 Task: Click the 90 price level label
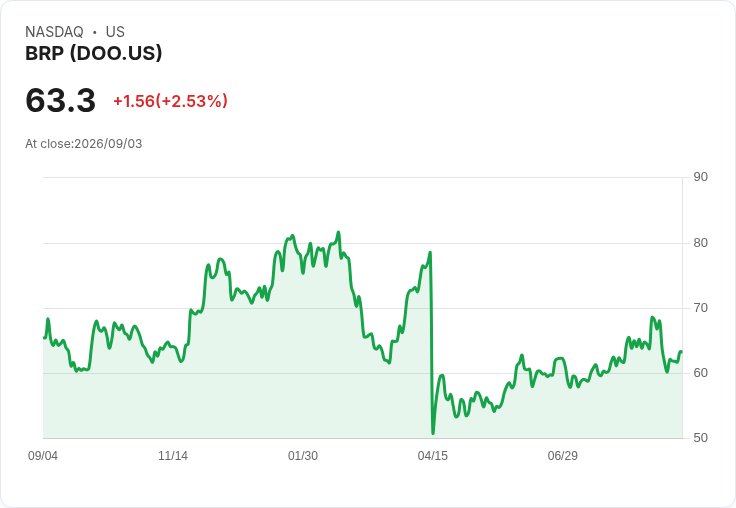[700, 177]
